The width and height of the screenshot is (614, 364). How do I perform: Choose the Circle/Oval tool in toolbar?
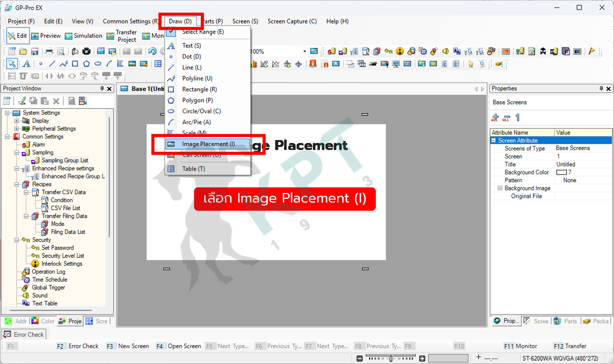(98, 64)
